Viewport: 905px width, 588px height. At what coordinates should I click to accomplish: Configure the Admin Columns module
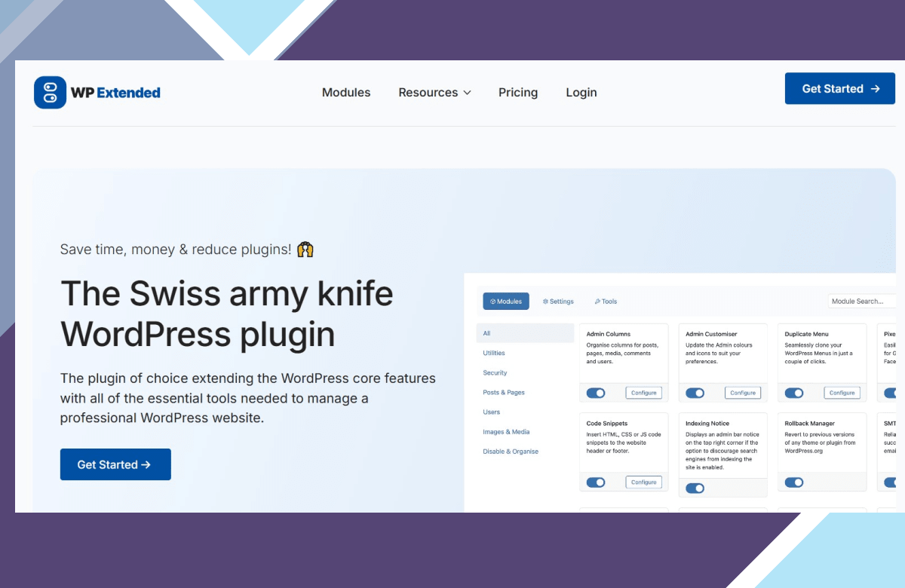[x=644, y=393]
